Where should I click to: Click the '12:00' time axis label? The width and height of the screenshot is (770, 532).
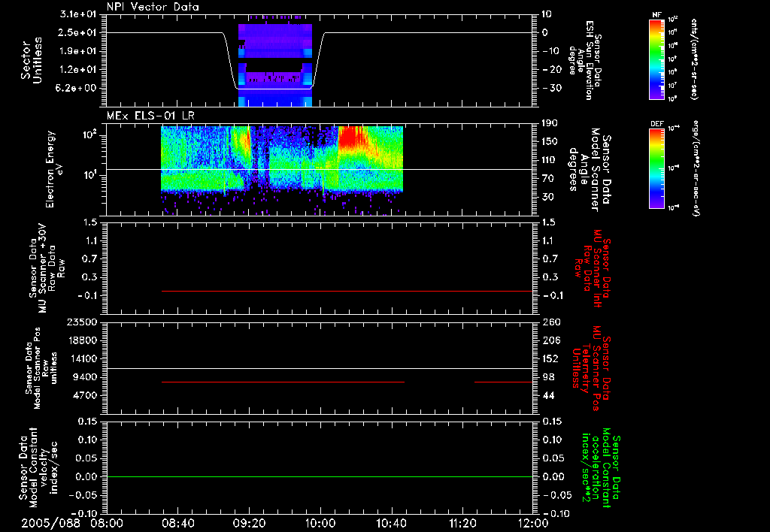(534, 523)
